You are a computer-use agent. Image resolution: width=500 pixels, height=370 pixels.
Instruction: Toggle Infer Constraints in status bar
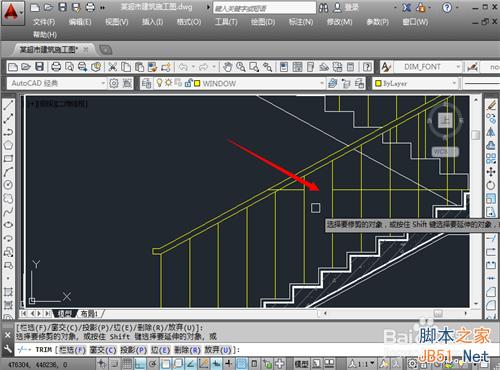point(102,364)
